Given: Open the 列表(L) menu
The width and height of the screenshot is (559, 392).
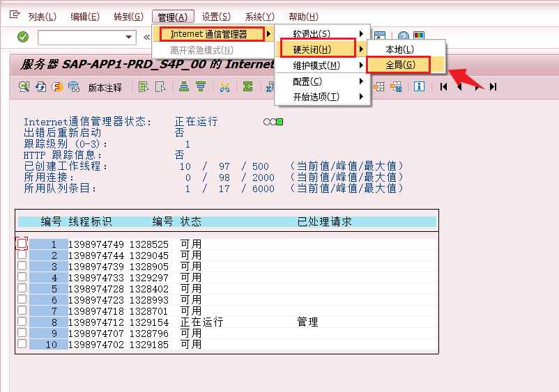Looking at the screenshot, I should click(43, 17).
